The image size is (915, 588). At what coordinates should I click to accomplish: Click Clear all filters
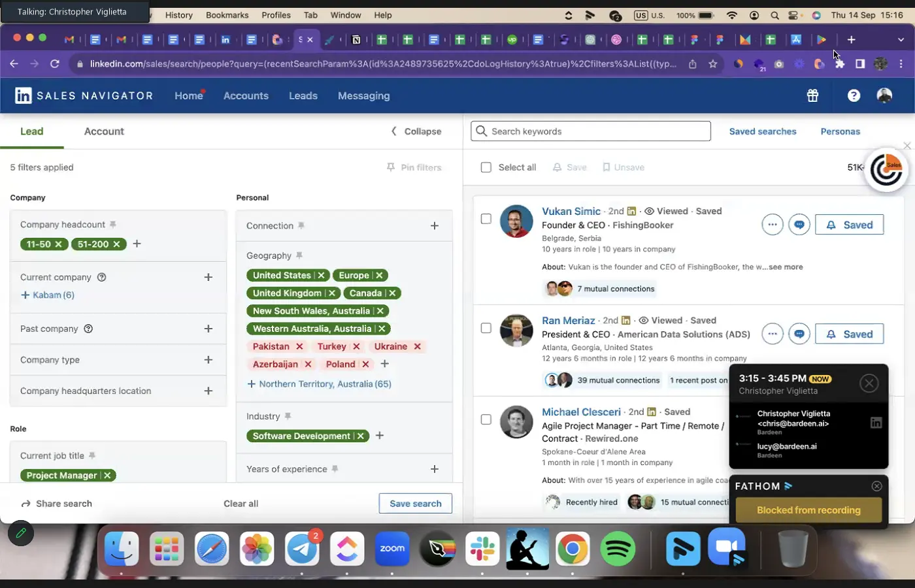(x=241, y=504)
